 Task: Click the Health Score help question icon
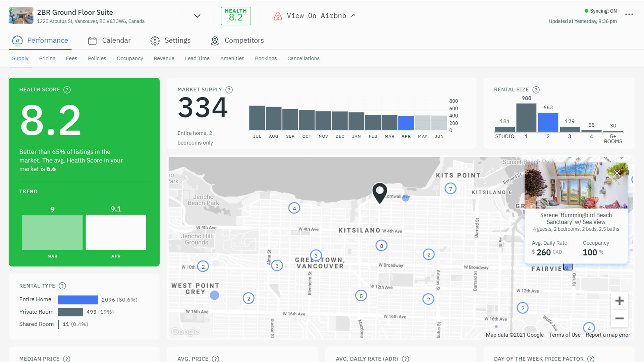[67, 90]
